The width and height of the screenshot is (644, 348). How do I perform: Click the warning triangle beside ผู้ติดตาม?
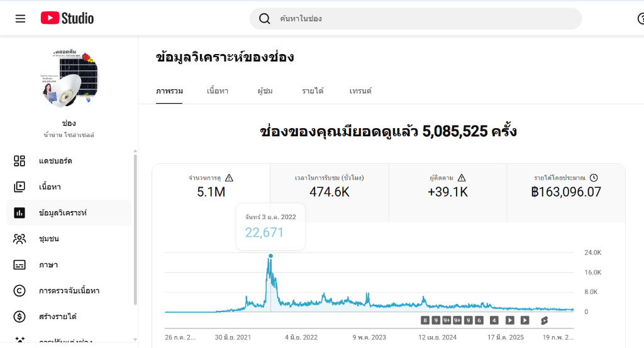(462, 178)
